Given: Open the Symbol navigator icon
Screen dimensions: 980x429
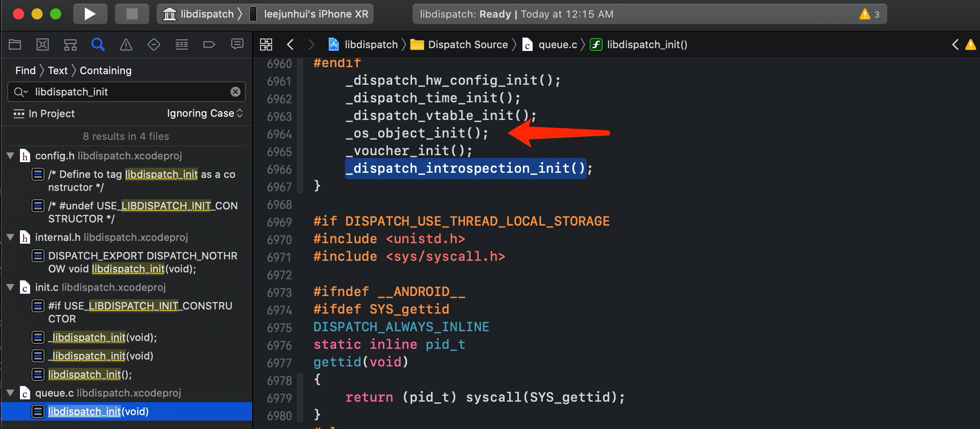Looking at the screenshot, I should pyautogui.click(x=70, y=44).
